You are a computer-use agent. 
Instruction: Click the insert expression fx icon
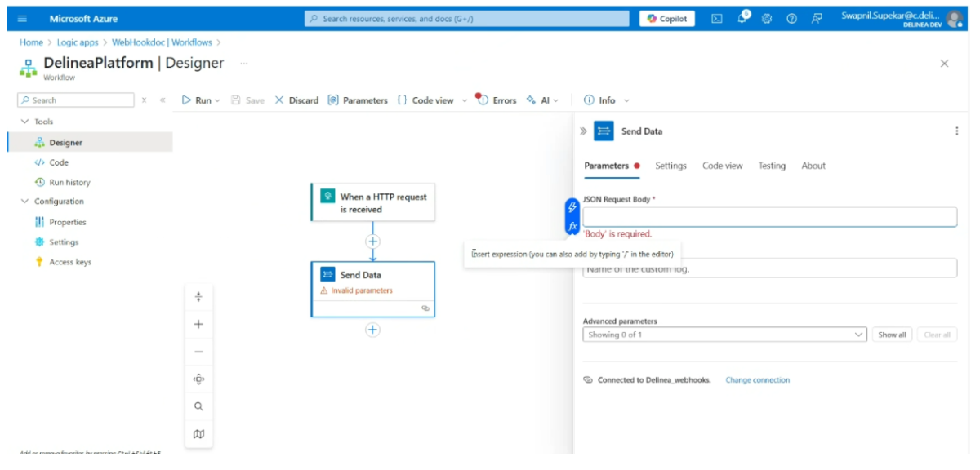[572, 226]
